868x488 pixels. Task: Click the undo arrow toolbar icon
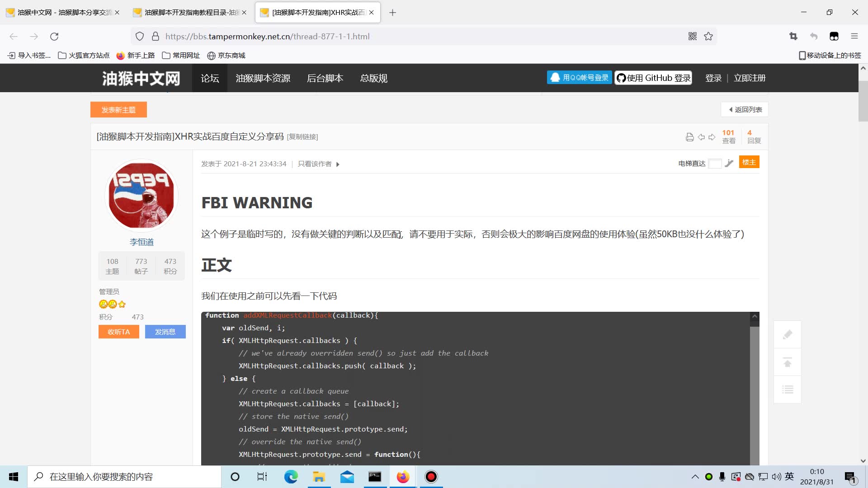[x=814, y=37]
